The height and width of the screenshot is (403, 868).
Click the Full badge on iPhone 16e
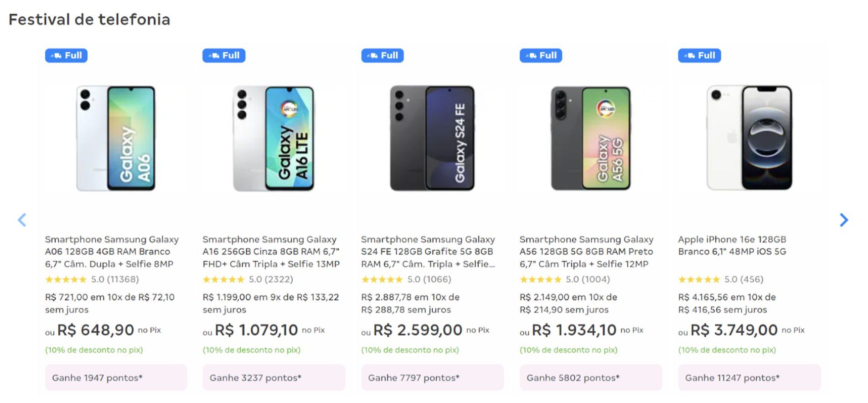(699, 56)
